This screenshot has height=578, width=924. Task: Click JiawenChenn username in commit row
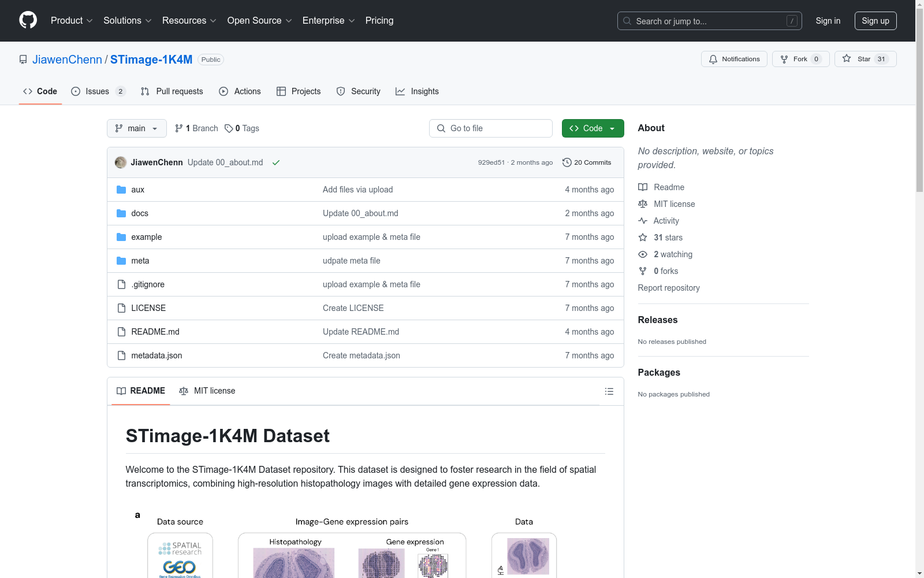pyautogui.click(x=157, y=162)
